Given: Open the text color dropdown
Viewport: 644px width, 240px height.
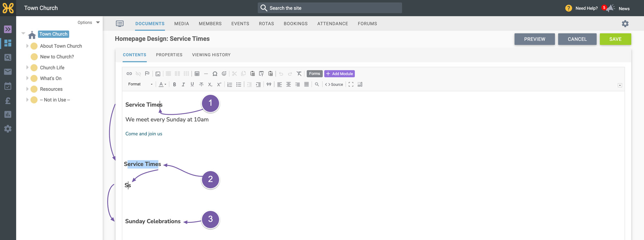Looking at the screenshot, I should point(163,85).
